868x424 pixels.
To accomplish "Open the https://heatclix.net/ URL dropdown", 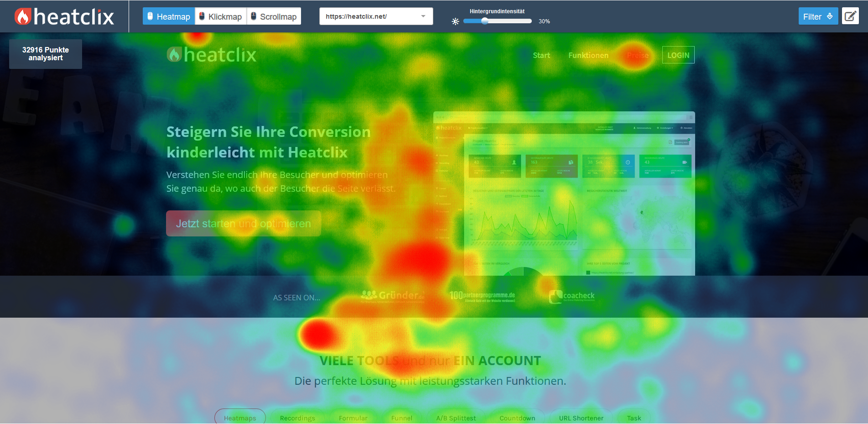I will pyautogui.click(x=376, y=16).
